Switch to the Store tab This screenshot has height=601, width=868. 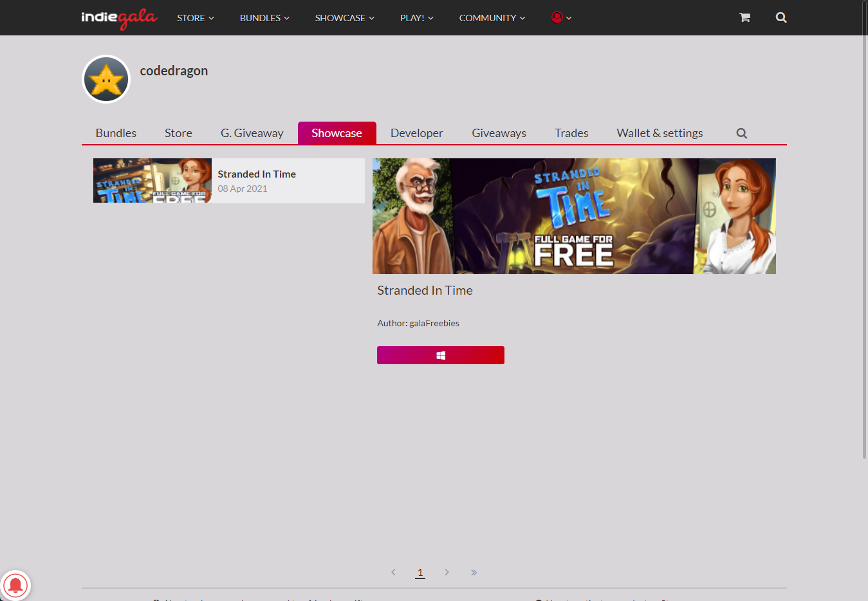[178, 133]
